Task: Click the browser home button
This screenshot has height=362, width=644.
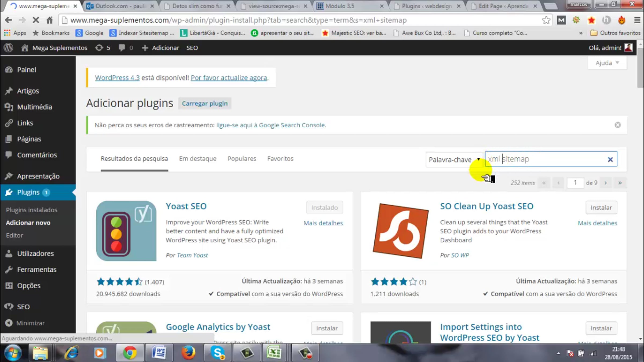Action: (x=49, y=20)
